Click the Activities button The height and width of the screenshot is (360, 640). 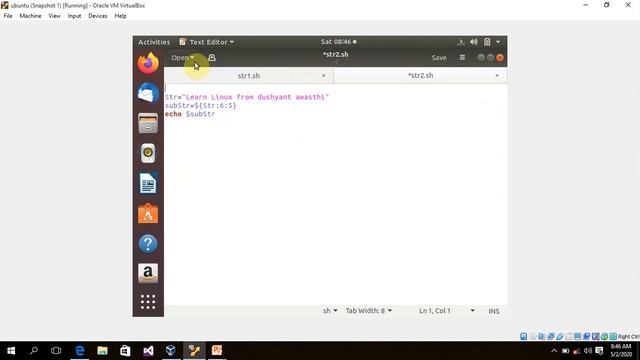(154, 42)
